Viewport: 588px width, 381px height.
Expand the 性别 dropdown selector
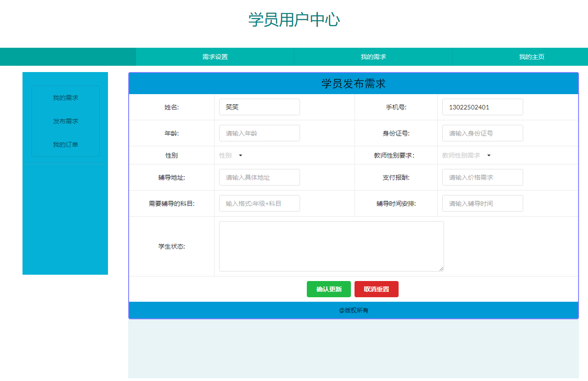pyautogui.click(x=229, y=155)
